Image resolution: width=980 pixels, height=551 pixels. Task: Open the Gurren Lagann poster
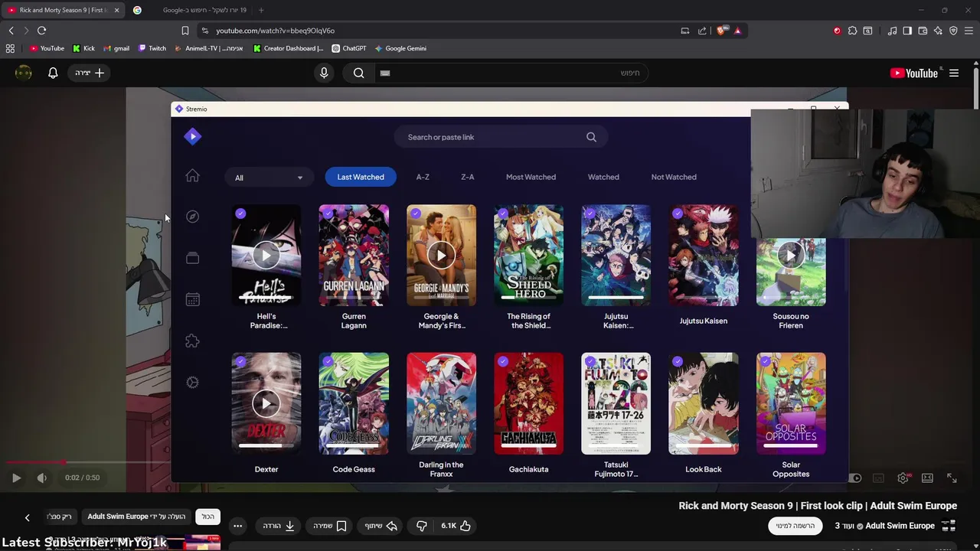click(x=354, y=255)
